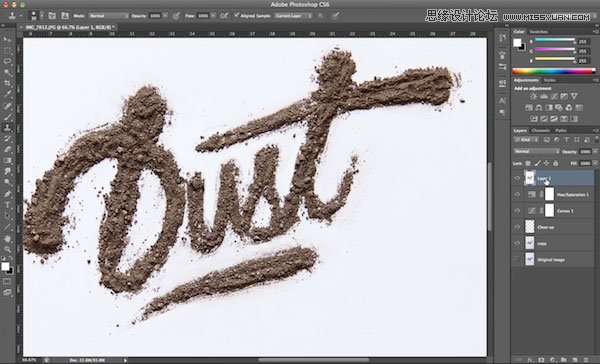Viewport: 600px width, 364px height.
Task: Choose the Clone Stamp tool
Action: click(7, 128)
